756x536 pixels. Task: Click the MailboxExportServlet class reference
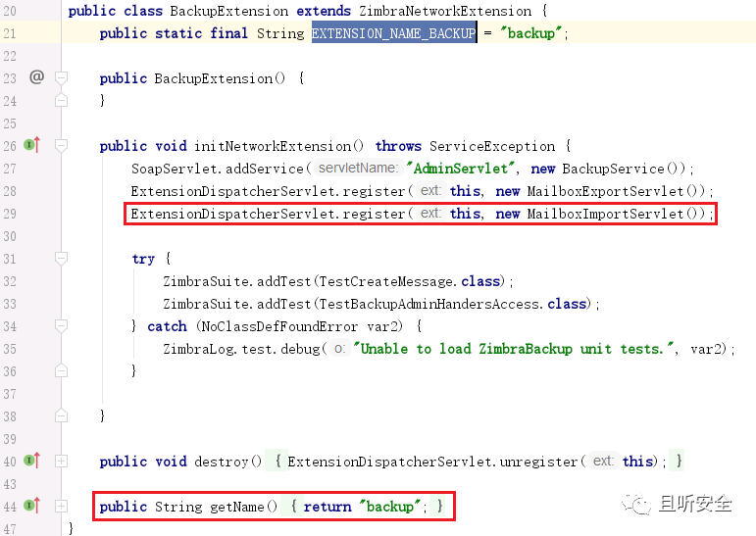[605, 191]
